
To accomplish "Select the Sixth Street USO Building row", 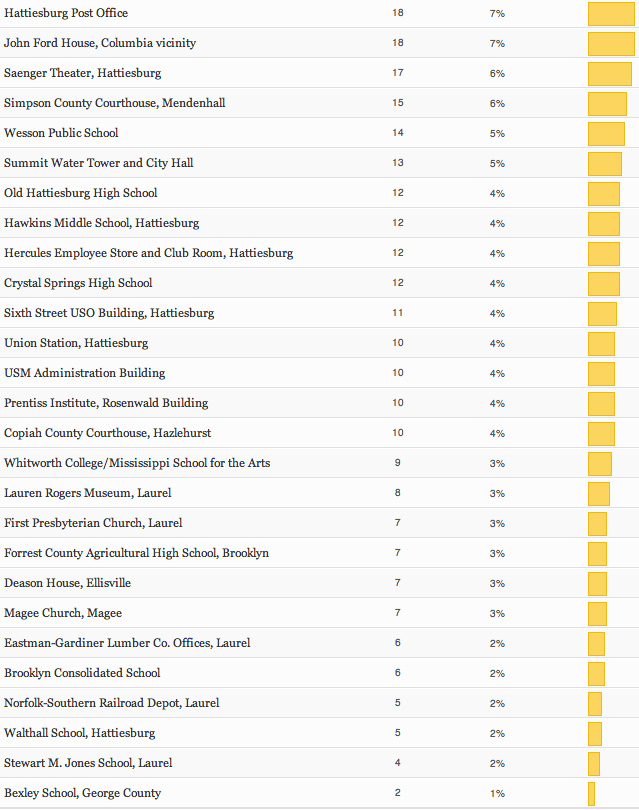I will point(109,313).
